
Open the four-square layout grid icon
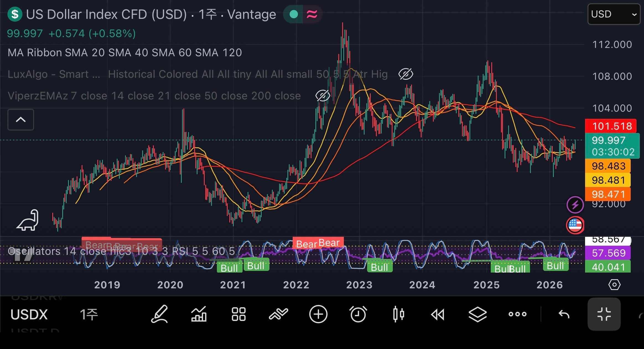click(x=238, y=314)
